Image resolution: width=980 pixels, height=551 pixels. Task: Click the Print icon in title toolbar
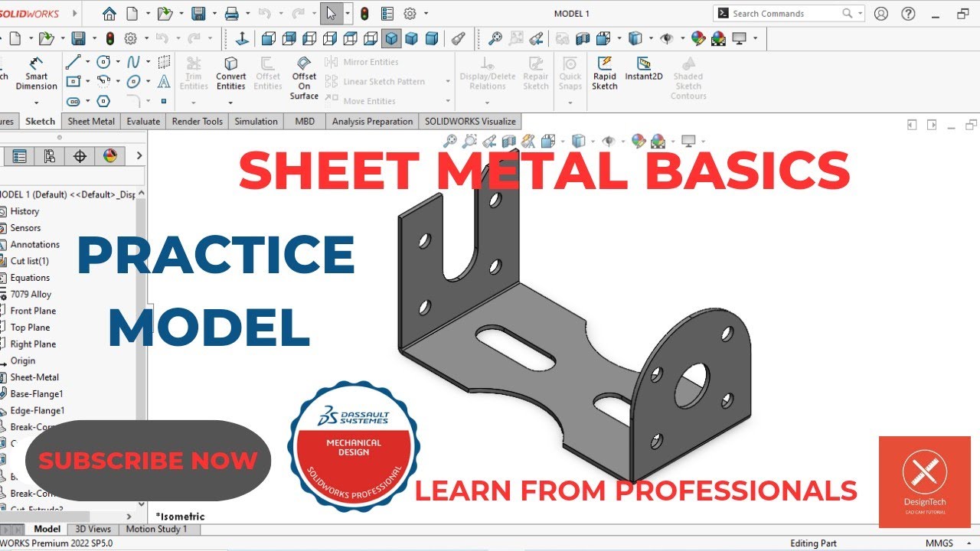click(231, 14)
